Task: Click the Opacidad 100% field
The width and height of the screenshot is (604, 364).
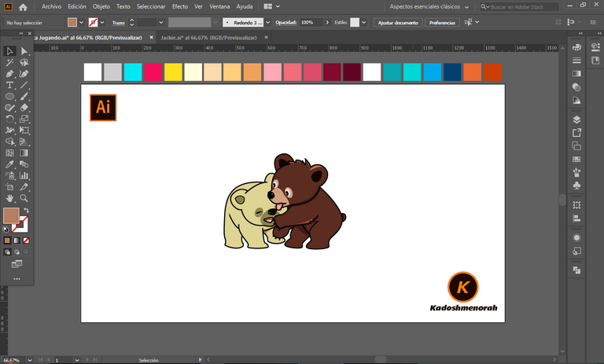Action: tap(311, 22)
